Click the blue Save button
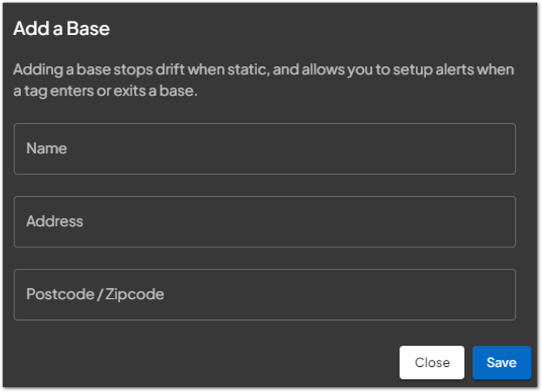Viewport: 542px width, 392px height. [x=502, y=362]
